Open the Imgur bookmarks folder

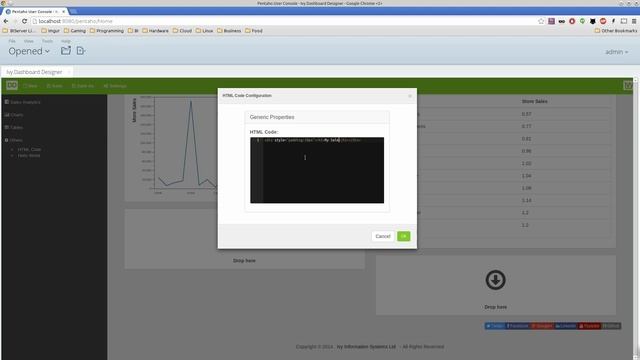point(50,31)
